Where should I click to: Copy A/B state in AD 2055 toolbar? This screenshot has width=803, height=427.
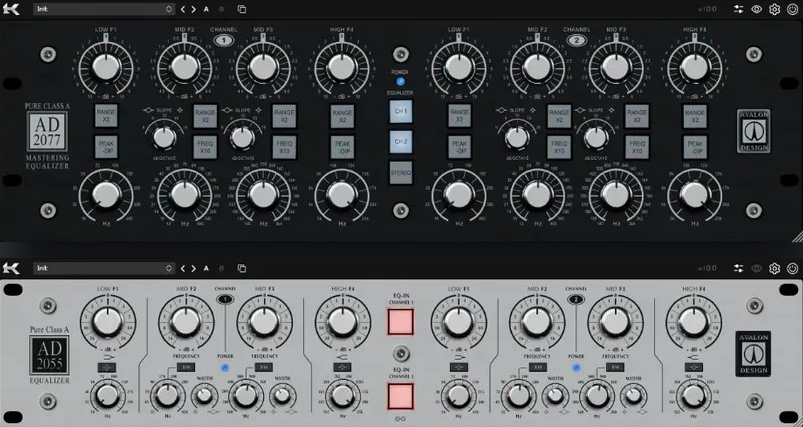[x=242, y=268]
